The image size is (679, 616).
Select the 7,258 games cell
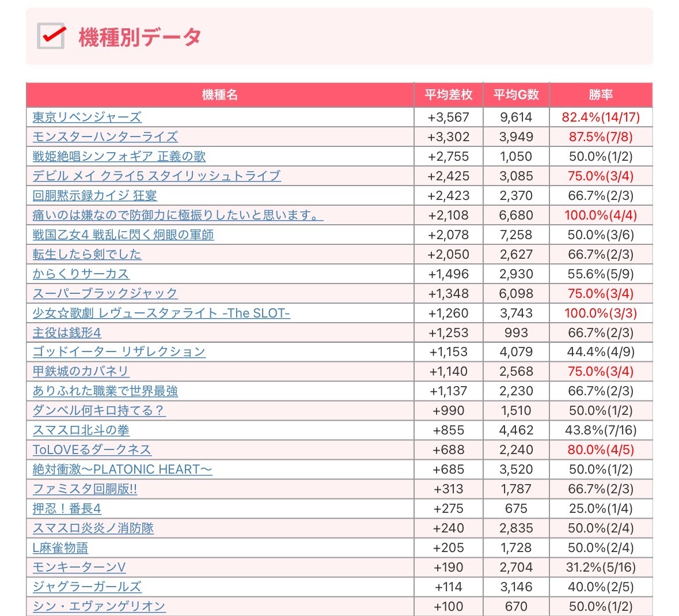click(x=516, y=235)
